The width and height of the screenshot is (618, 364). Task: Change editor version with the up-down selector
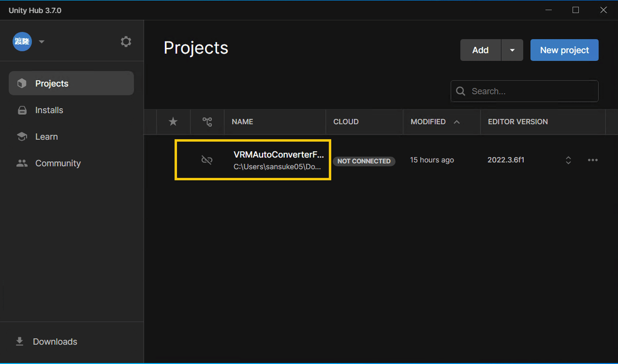569,160
